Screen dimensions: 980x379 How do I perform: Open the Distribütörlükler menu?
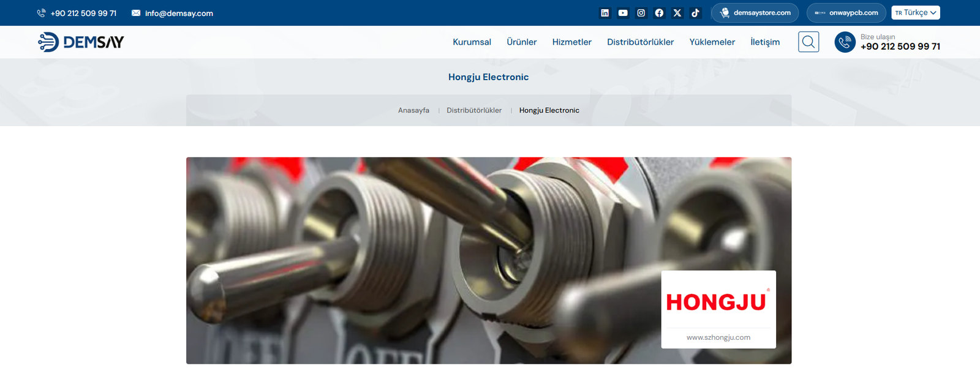pyautogui.click(x=640, y=42)
